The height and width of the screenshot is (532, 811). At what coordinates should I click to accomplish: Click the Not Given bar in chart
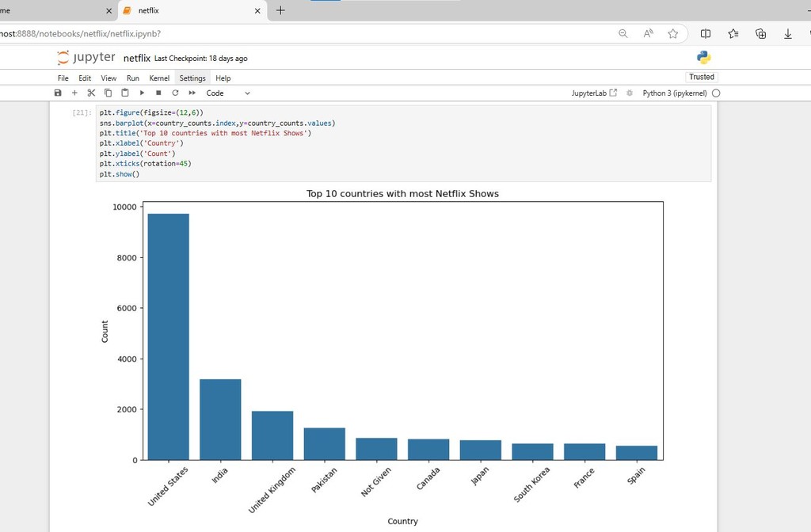click(x=376, y=449)
